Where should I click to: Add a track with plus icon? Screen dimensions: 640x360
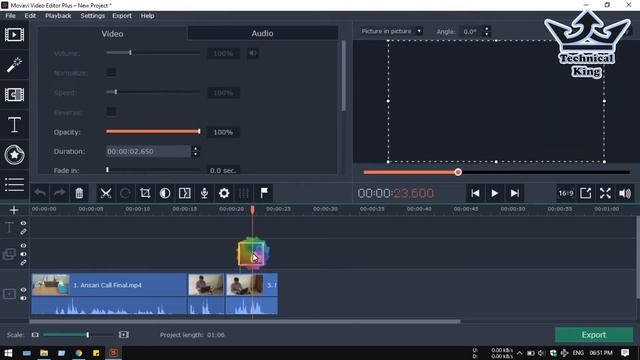(14, 210)
